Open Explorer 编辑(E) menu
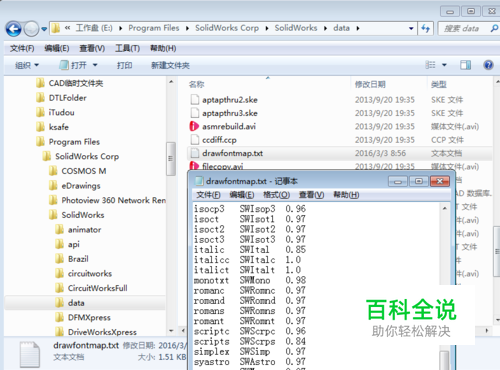This screenshot has width=500, height=370. click(57, 49)
